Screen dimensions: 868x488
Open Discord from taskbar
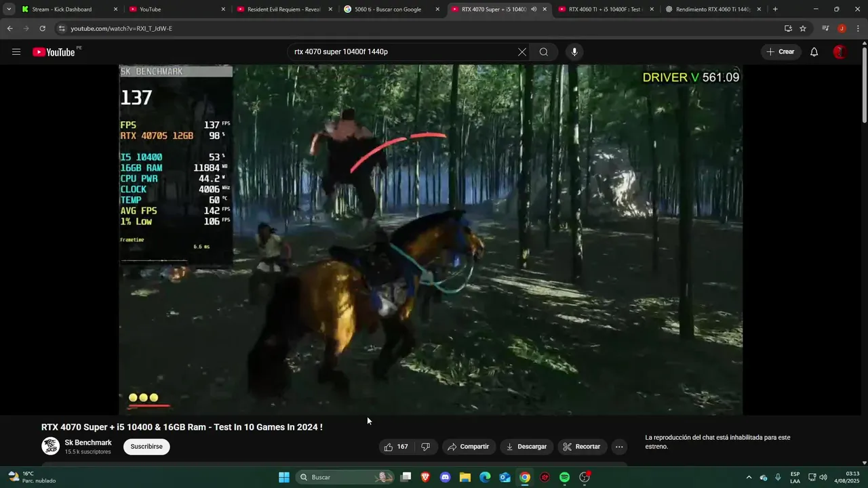(x=445, y=477)
